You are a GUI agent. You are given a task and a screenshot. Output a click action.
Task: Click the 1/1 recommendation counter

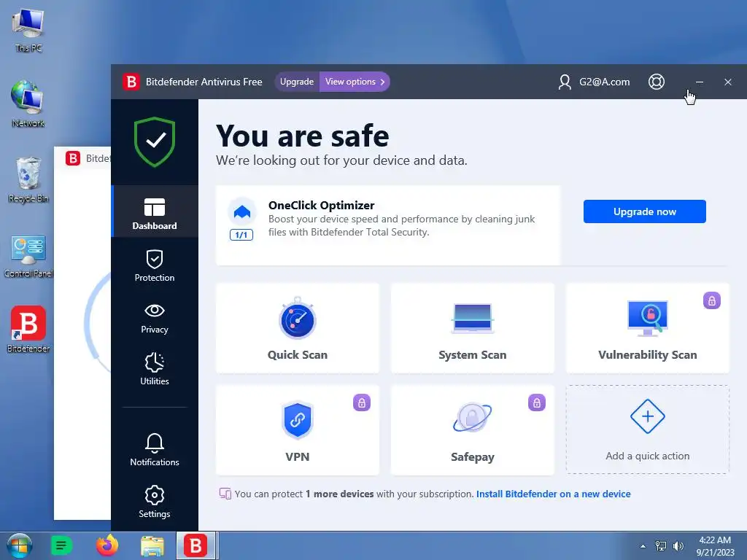[x=241, y=235]
